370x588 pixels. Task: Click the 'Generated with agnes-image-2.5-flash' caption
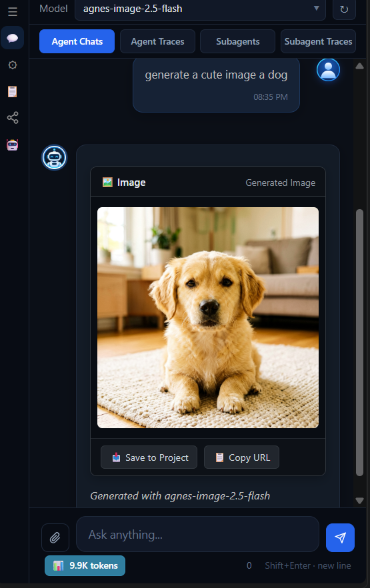pos(180,495)
